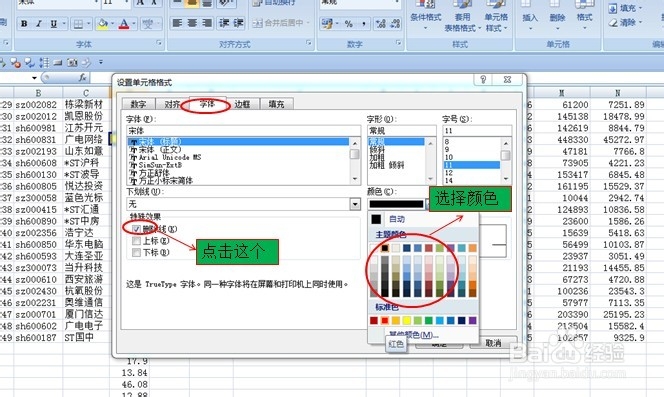Select 加粗 in the font style list
This screenshot has width=664, height=397.
point(376,158)
